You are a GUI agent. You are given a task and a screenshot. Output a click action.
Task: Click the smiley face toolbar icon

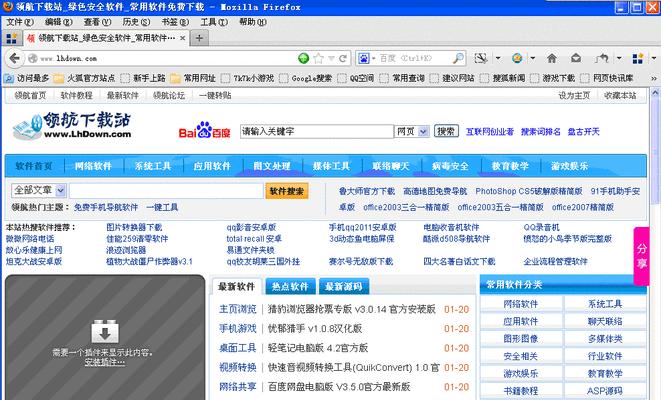pos(517,58)
